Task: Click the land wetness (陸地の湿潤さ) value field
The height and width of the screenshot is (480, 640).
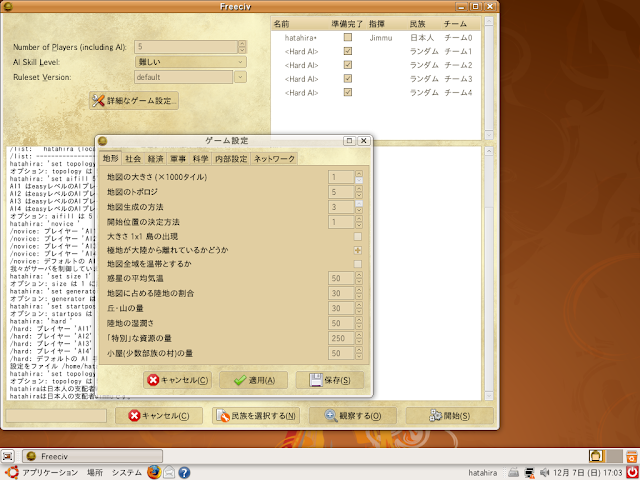Action: click(x=341, y=323)
